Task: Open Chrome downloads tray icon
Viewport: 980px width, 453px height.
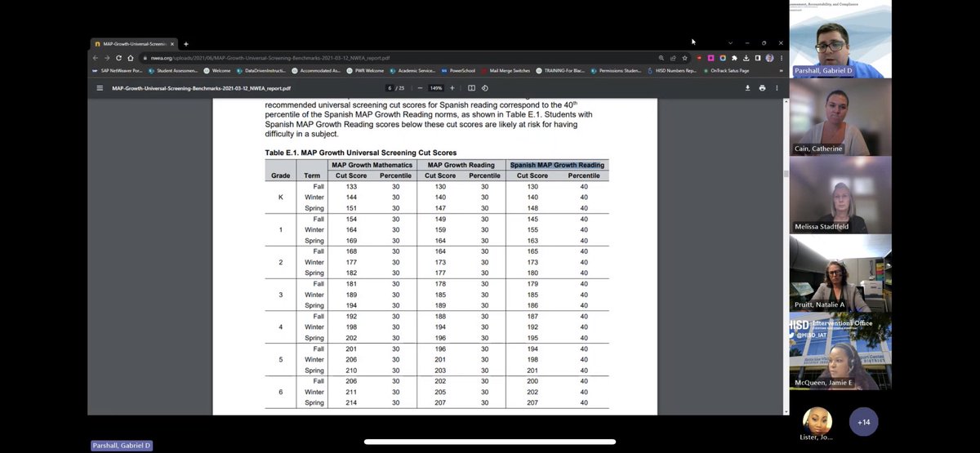Action: (x=746, y=58)
